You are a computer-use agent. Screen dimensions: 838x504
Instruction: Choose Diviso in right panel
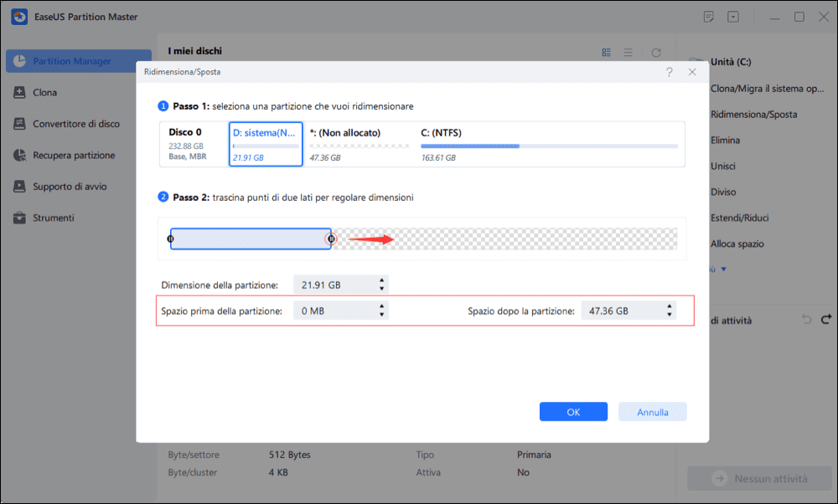coord(723,193)
